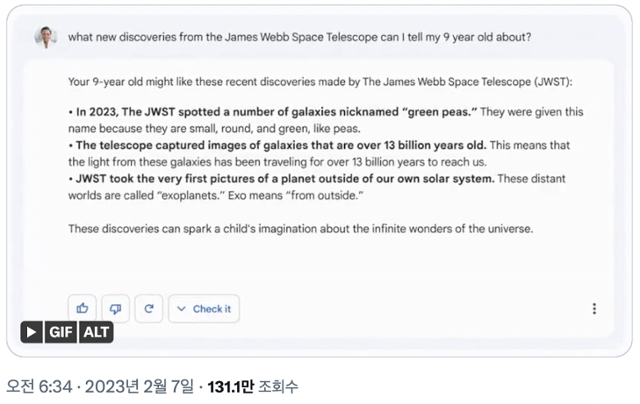The image size is (640, 404).
Task: Click the thumbs down icon
Action: [x=116, y=309]
